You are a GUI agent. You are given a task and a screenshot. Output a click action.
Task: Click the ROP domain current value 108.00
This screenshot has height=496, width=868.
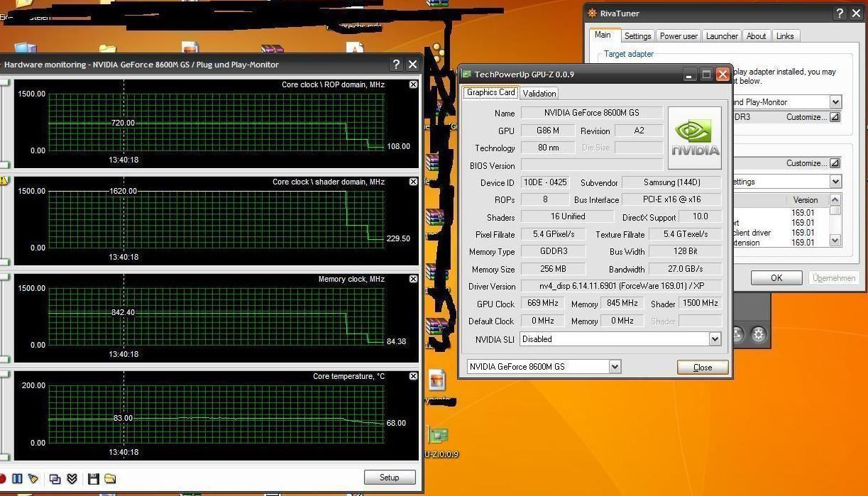[398, 146]
